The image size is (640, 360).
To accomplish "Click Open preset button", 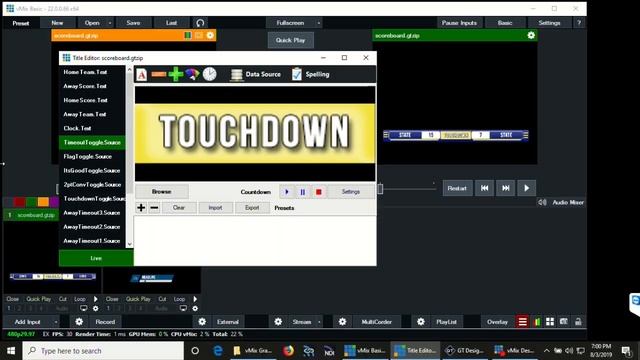I will (92, 23).
